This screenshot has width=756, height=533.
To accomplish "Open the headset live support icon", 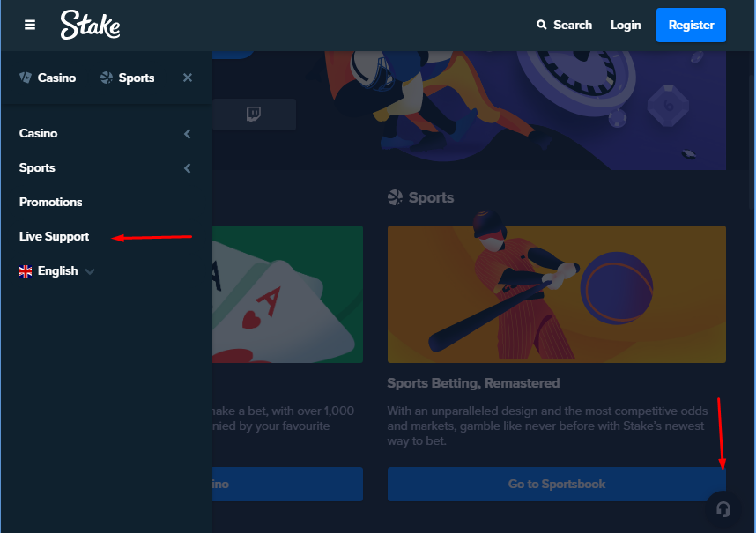I will (723, 509).
